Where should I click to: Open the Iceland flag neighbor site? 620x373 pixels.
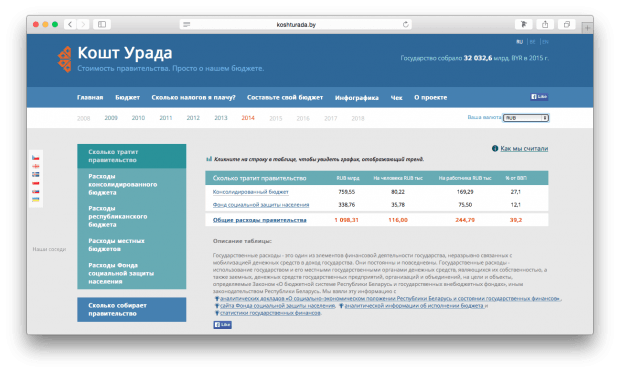36,174
